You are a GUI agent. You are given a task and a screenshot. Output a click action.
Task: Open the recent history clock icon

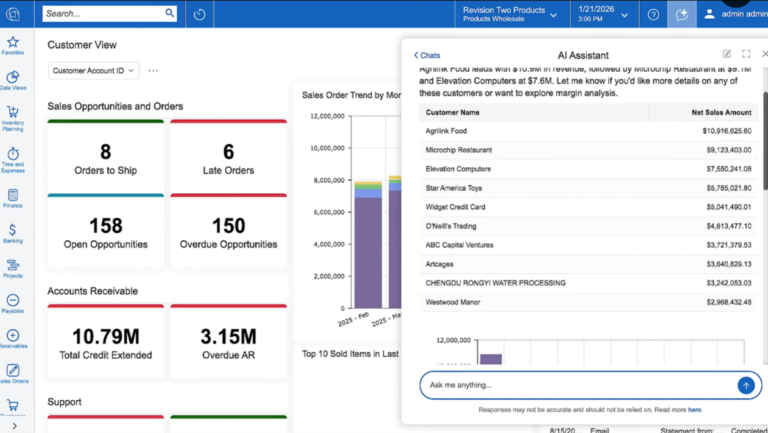coord(199,15)
